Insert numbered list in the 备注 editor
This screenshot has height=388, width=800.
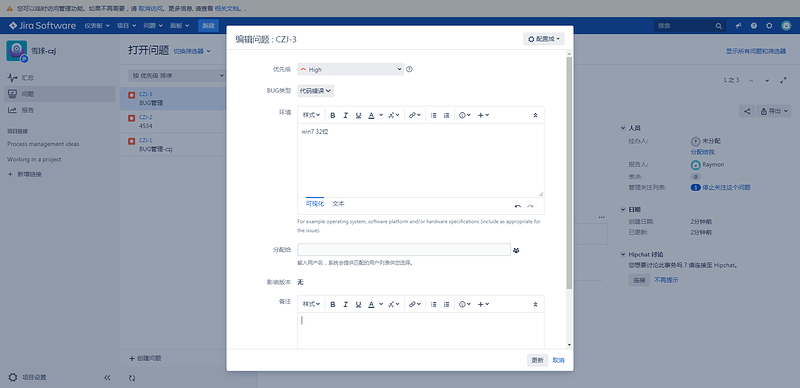pos(446,304)
